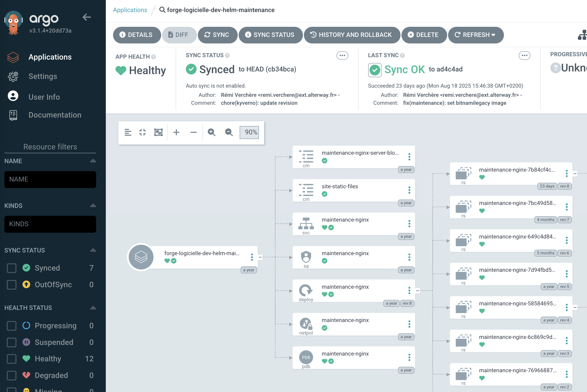This screenshot has height=392, width=587.
Task: Open kebab menu of site-static-files configmap
Action: point(409,190)
